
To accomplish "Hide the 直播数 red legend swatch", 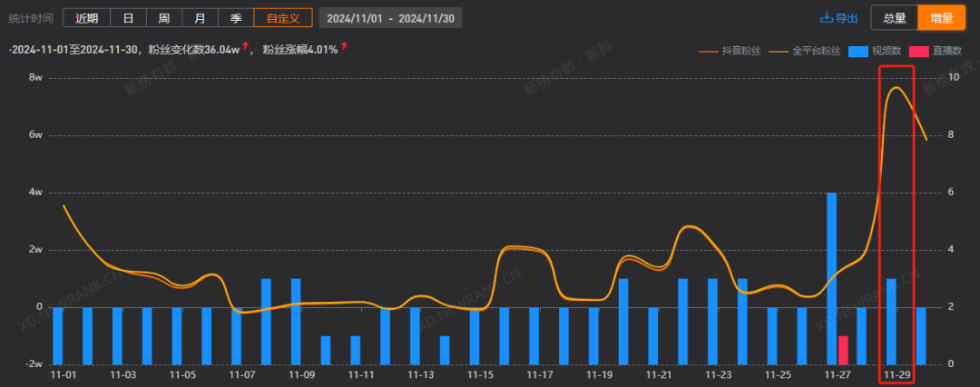I will coord(918,52).
